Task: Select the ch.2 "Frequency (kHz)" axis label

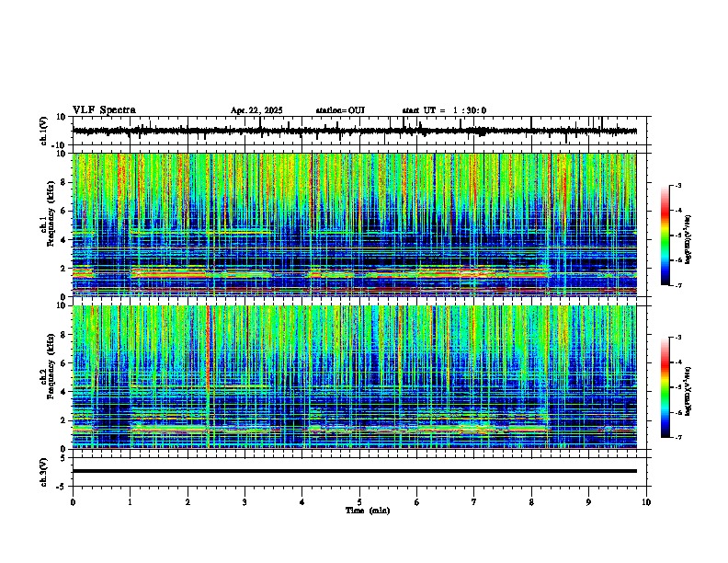Action: coord(51,365)
